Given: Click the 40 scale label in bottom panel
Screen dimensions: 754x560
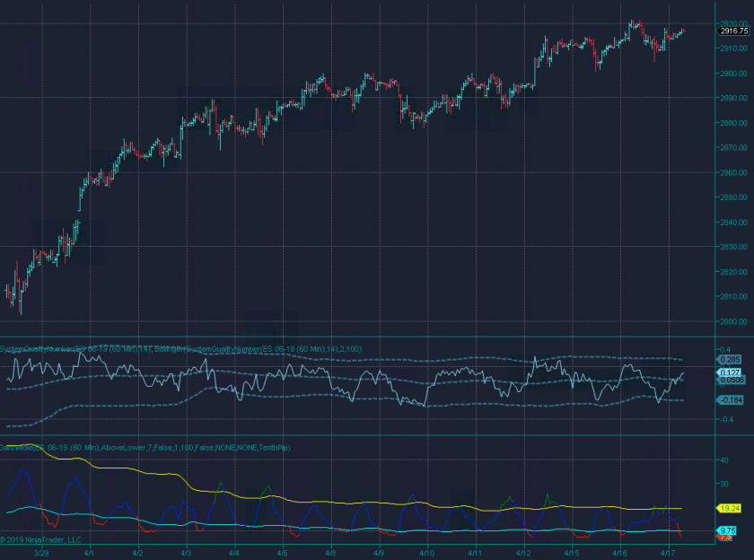Looking at the screenshot, I should [x=723, y=459].
